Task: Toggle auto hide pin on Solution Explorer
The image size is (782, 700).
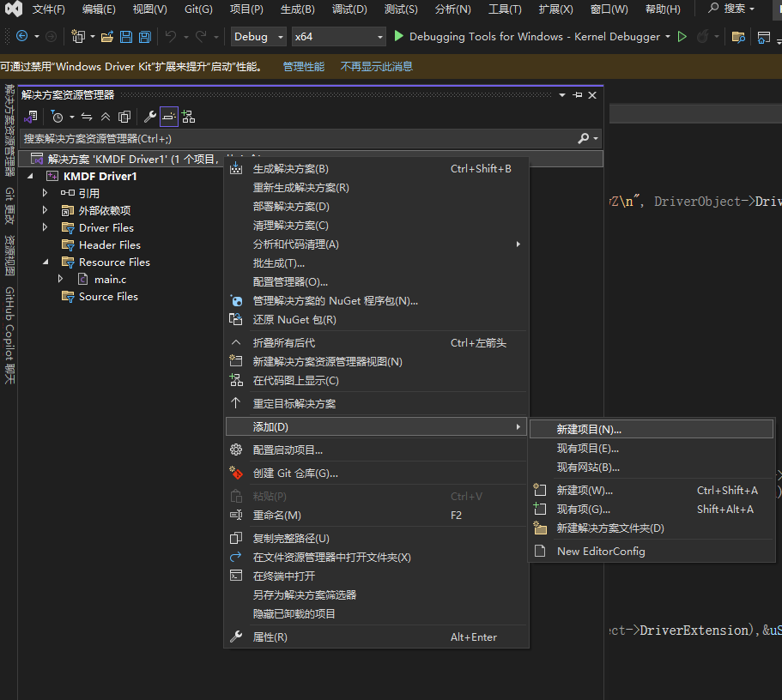Action: [x=578, y=94]
